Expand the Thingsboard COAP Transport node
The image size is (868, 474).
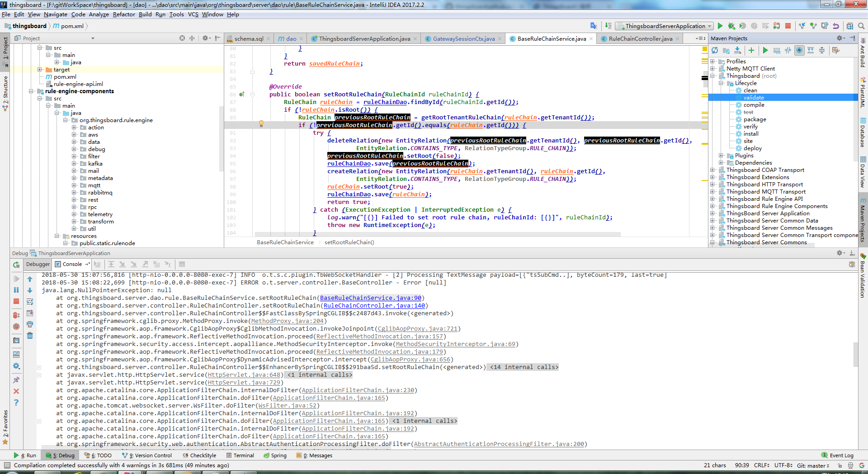click(x=713, y=170)
